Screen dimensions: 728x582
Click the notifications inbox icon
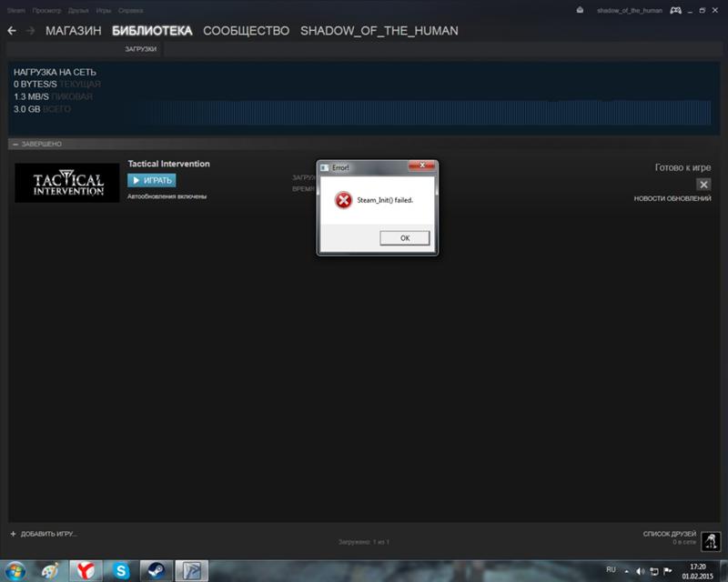tap(580, 10)
